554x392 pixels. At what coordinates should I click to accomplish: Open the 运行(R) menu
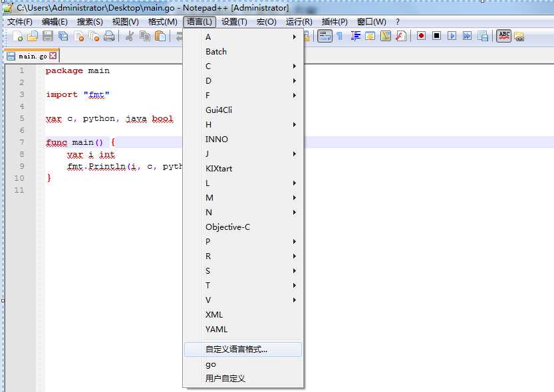click(299, 22)
